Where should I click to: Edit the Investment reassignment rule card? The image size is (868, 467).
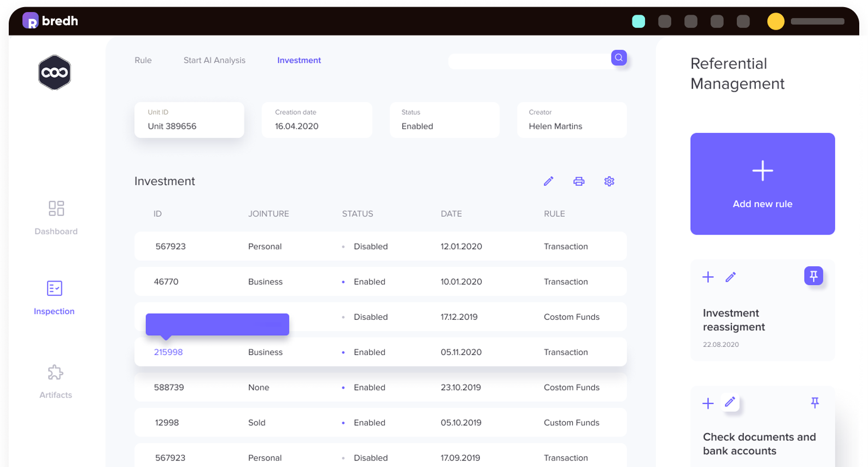730,277
